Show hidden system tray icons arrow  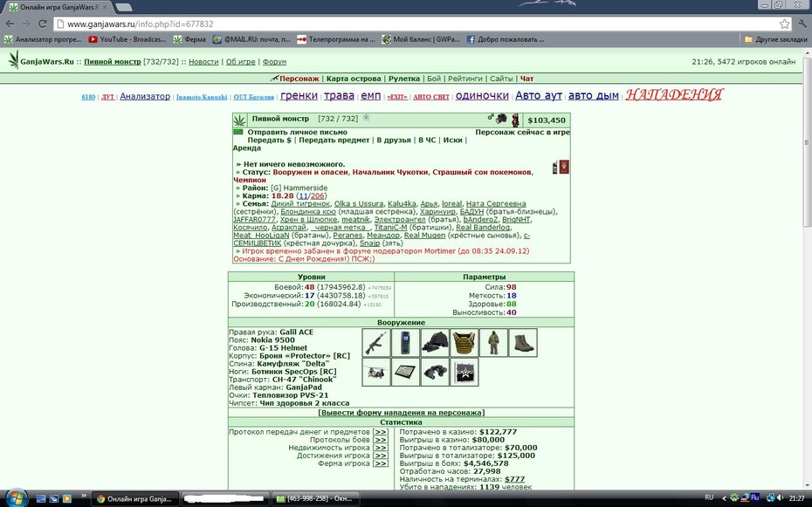pos(724,498)
